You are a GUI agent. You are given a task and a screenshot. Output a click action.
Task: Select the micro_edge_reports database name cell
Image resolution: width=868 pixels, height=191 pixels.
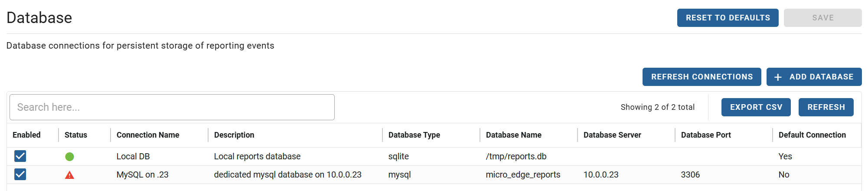tap(523, 175)
